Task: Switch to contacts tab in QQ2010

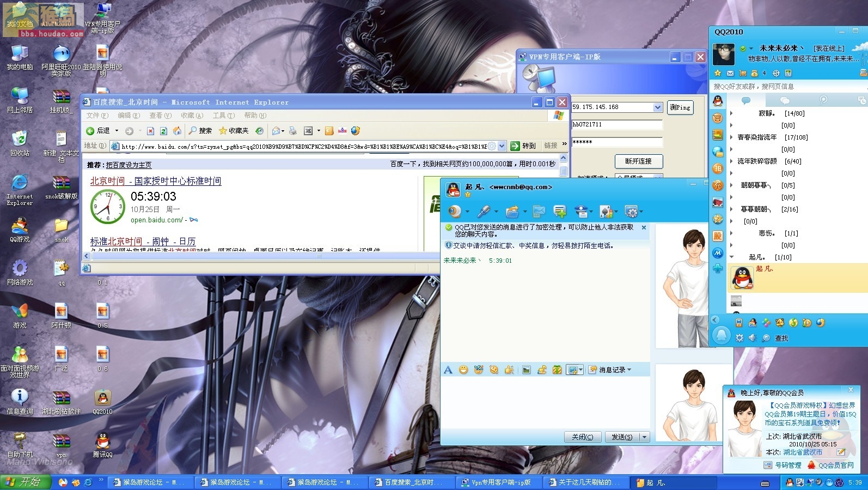Action: [746, 100]
